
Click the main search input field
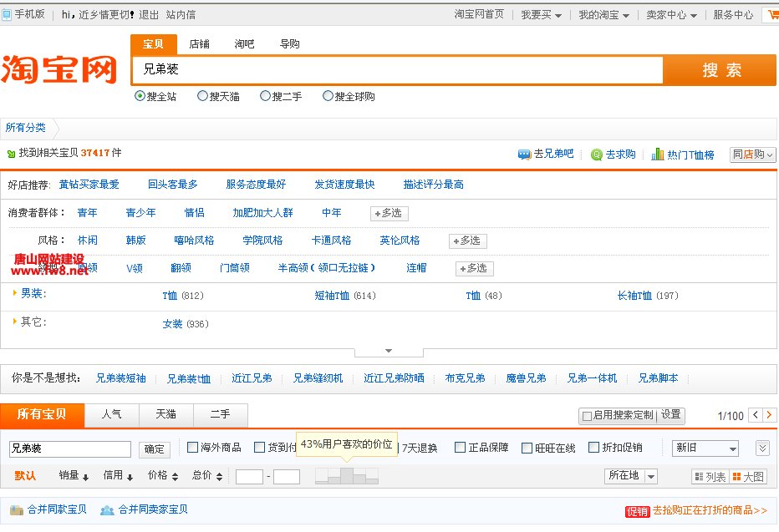pos(398,70)
